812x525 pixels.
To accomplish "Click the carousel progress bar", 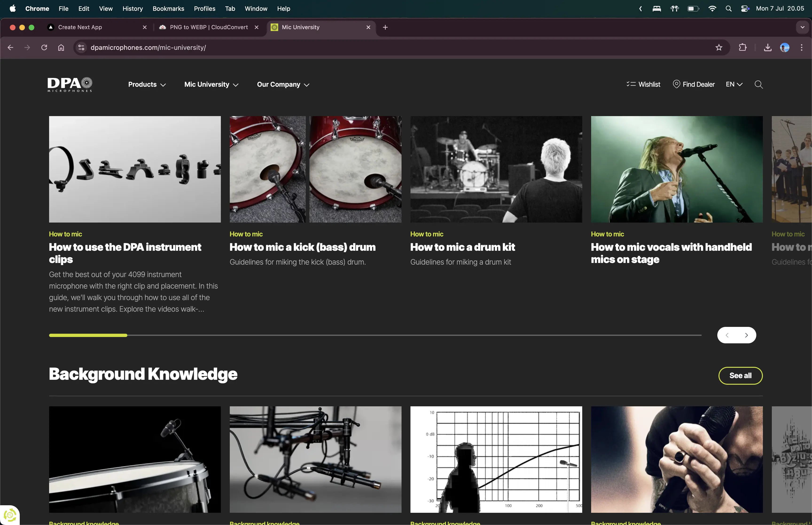I will tap(375, 335).
